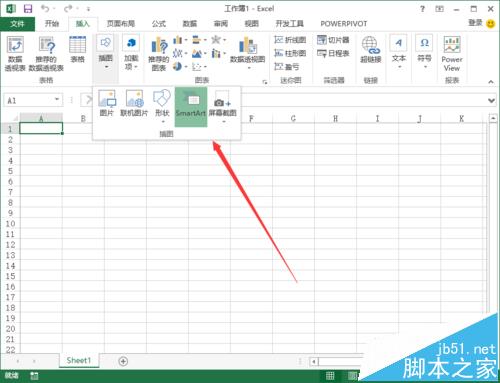Switch to the 视图 (View) tab
This screenshot has width=500, height=383.
pos(252,24)
